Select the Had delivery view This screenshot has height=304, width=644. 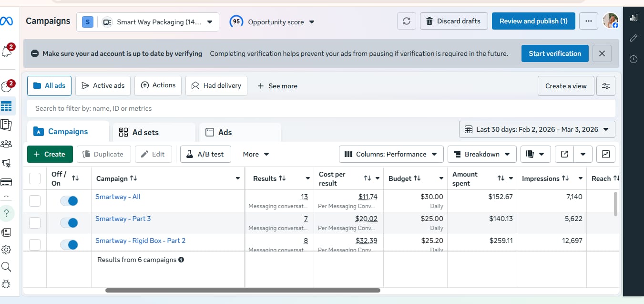point(216,85)
